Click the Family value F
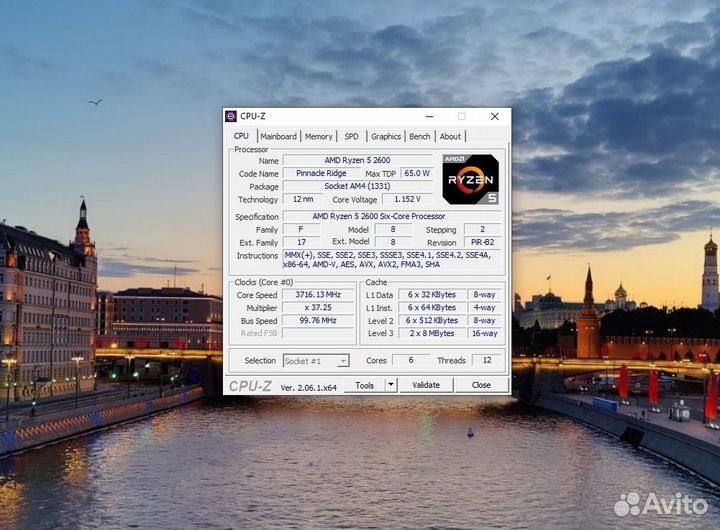This screenshot has height=530, width=720. (x=301, y=229)
